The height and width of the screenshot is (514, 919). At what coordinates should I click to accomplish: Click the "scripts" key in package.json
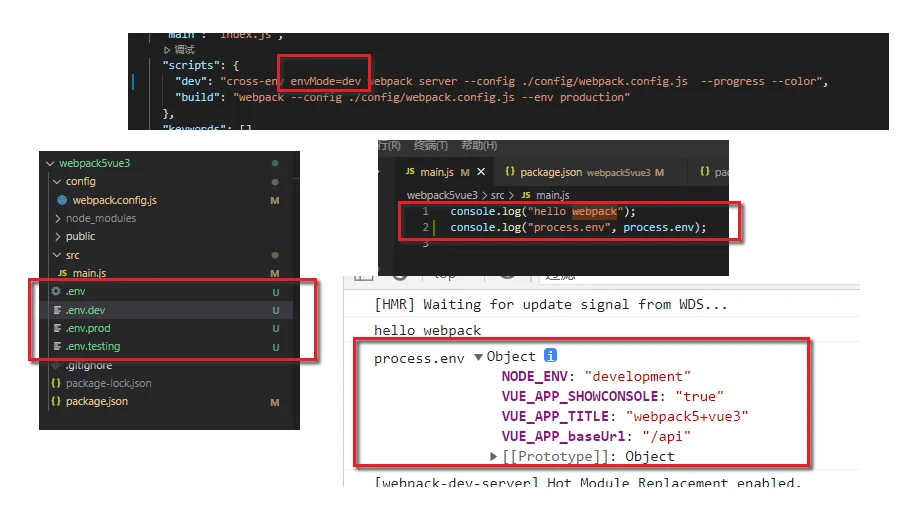click(x=191, y=65)
